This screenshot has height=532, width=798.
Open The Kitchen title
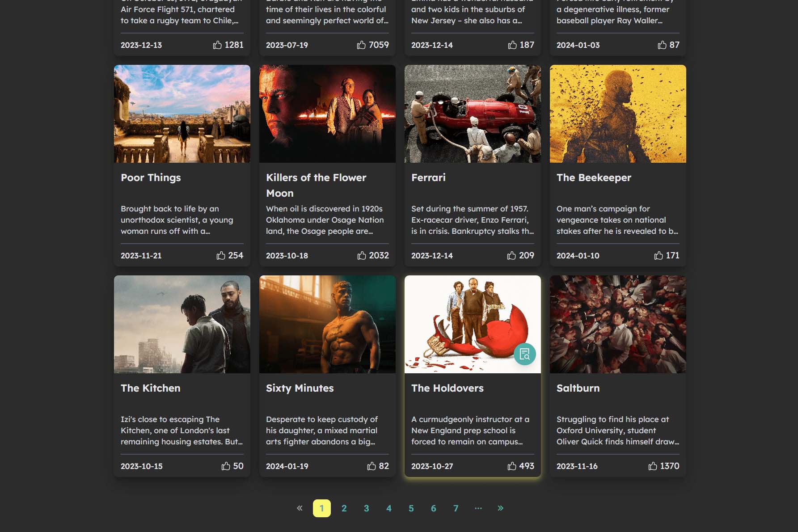(151, 388)
